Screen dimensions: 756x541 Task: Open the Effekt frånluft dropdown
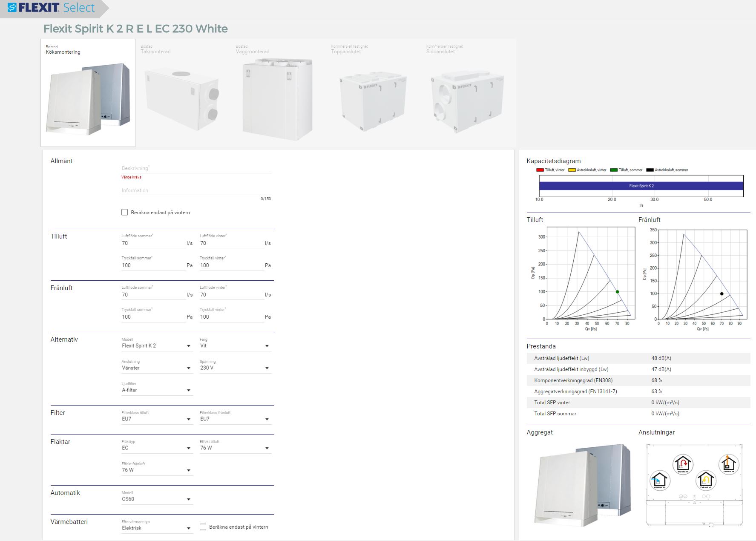157,470
